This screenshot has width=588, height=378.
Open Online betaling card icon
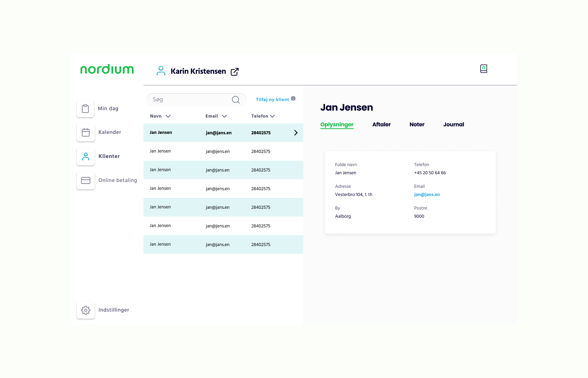[x=86, y=180]
